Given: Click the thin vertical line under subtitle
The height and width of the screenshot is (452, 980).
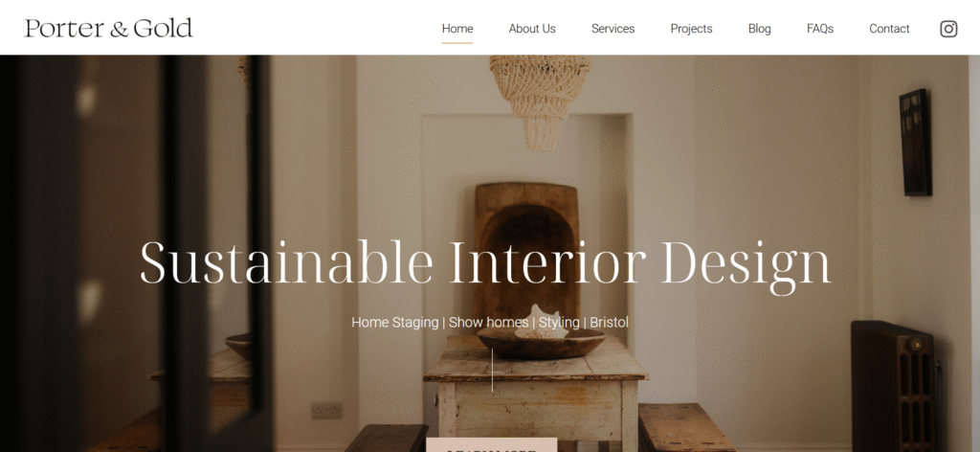Looking at the screenshot, I should tap(492, 370).
